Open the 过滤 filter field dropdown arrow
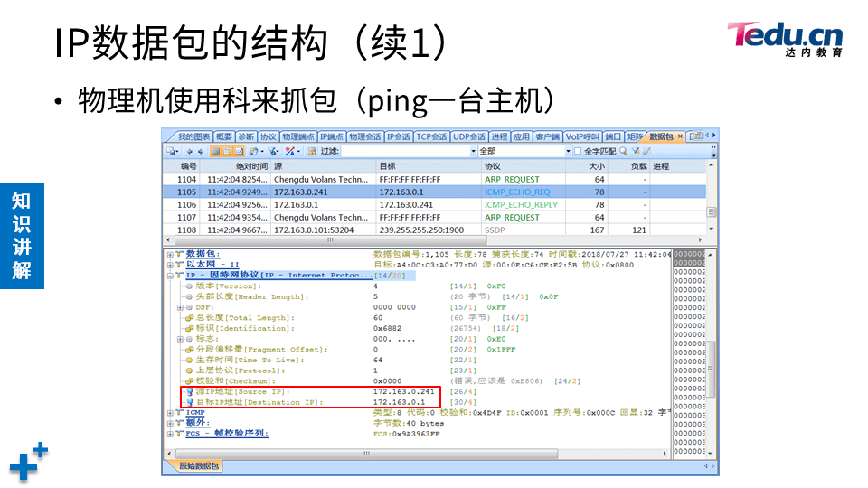 (x=473, y=151)
